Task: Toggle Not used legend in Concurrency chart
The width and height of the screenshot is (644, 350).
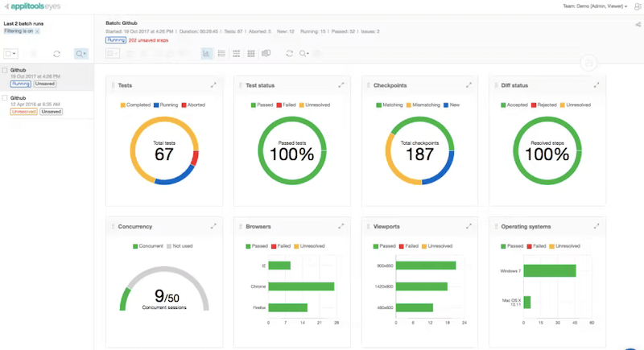Action: pyautogui.click(x=180, y=246)
